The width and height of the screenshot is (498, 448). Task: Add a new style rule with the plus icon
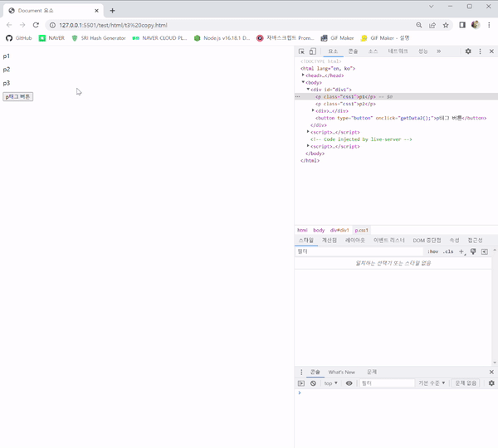click(461, 251)
